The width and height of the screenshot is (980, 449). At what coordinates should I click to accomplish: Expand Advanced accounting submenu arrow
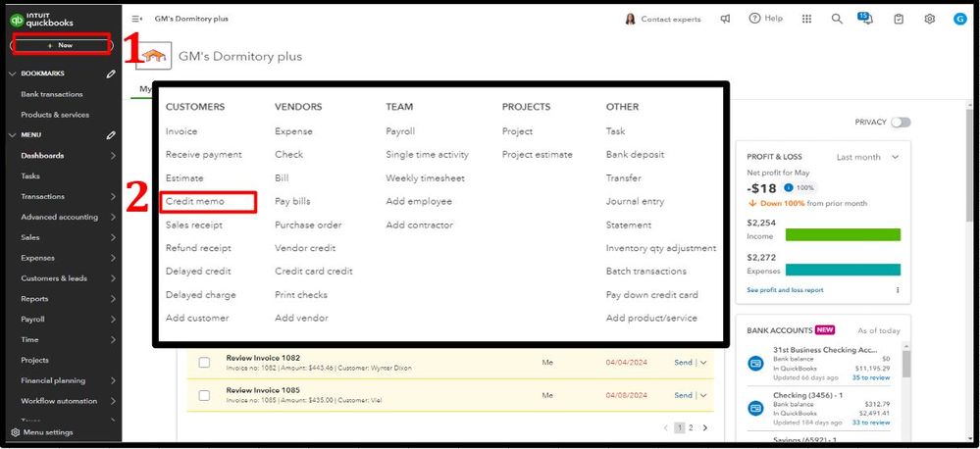click(x=113, y=218)
